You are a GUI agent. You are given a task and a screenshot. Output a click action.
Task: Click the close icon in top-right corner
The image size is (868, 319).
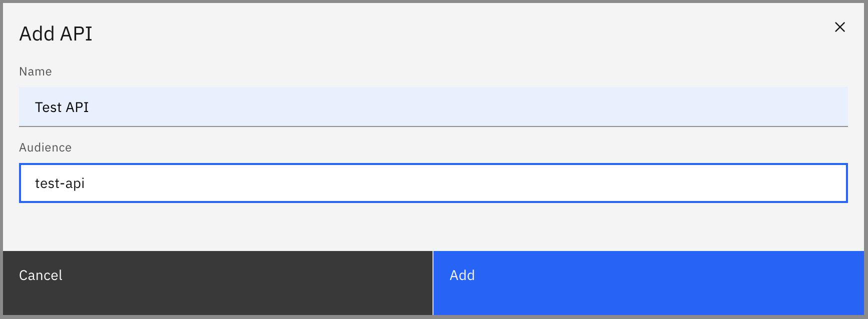(840, 27)
